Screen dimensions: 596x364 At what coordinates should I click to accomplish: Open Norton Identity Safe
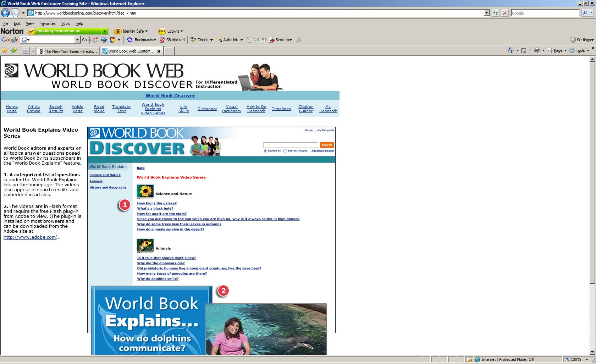point(131,31)
